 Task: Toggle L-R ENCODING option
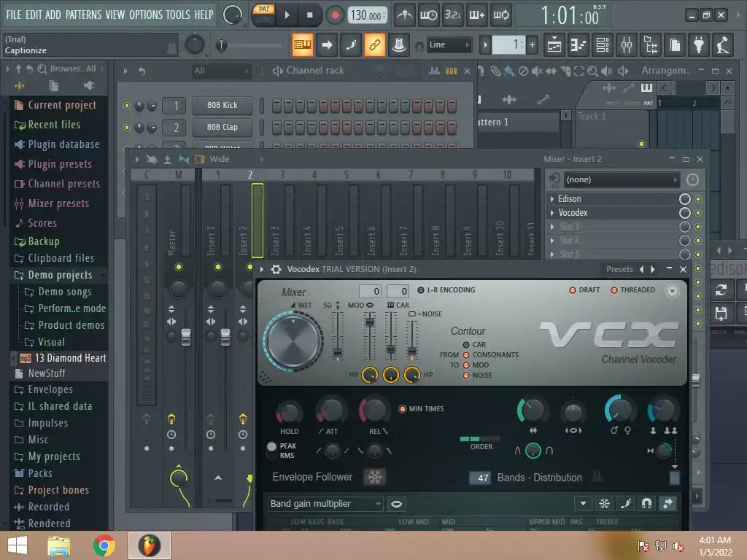coord(446,290)
